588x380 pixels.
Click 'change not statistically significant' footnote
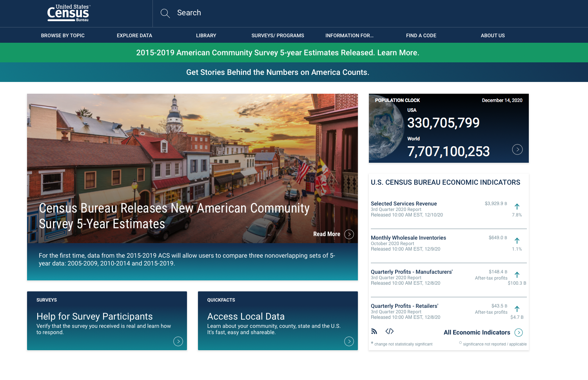tap(403, 344)
